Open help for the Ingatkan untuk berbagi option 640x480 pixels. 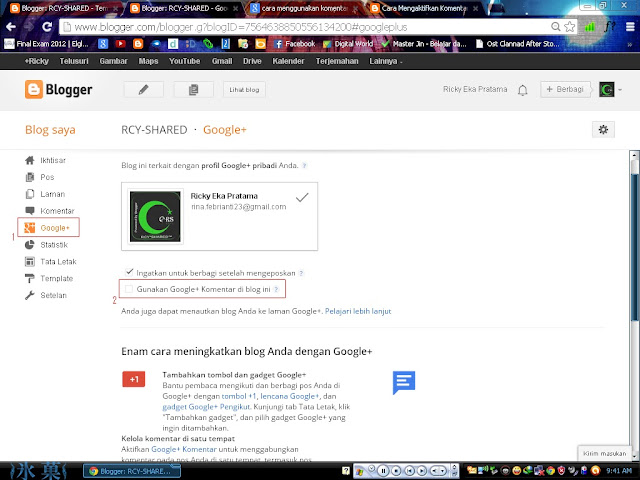pos(301,273)
